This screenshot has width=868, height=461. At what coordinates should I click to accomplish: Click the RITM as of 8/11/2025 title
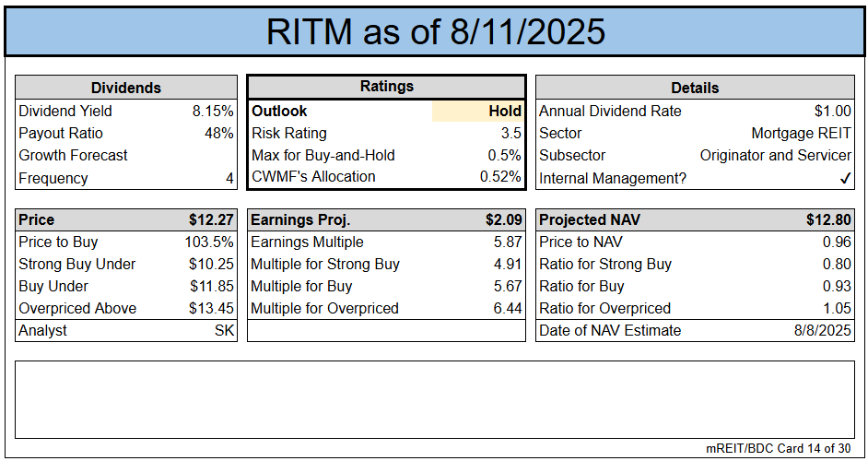435,31
